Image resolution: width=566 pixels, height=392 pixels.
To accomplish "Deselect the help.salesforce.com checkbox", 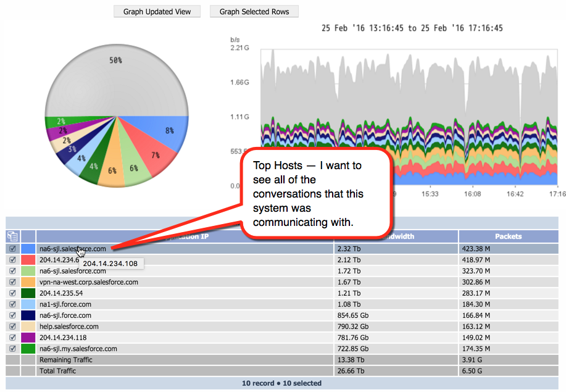I will [x=12, y=327].
